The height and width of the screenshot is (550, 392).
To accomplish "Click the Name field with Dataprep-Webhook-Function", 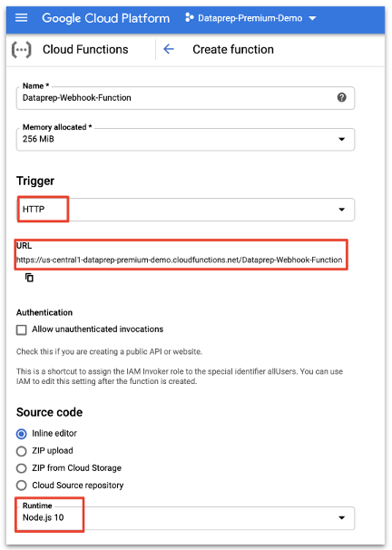I will (x=185, y=98).
